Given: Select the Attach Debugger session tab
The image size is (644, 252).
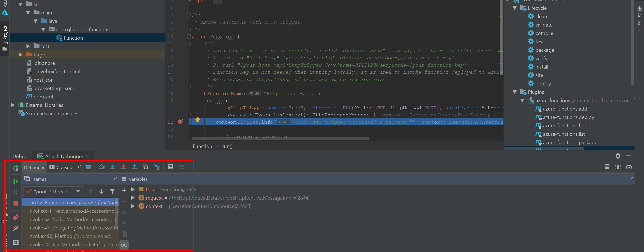Looking at the screenshot, I should tap(64, 156).
